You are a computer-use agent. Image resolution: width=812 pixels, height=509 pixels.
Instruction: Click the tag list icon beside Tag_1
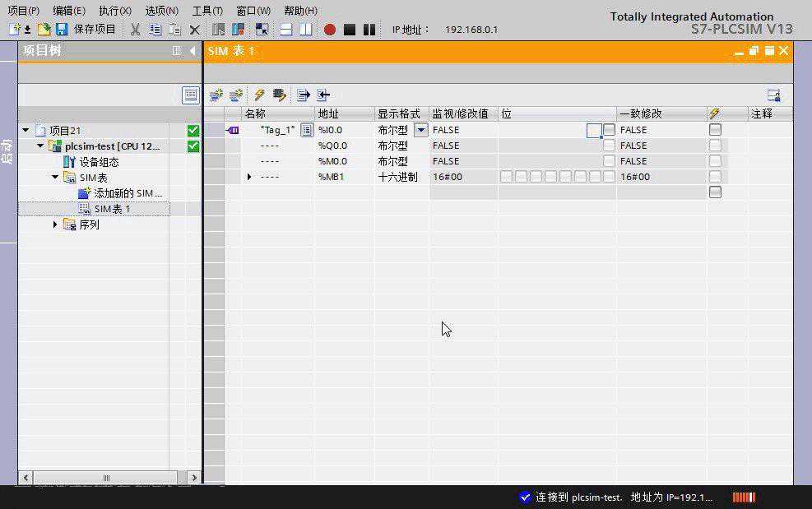point(307,130)
